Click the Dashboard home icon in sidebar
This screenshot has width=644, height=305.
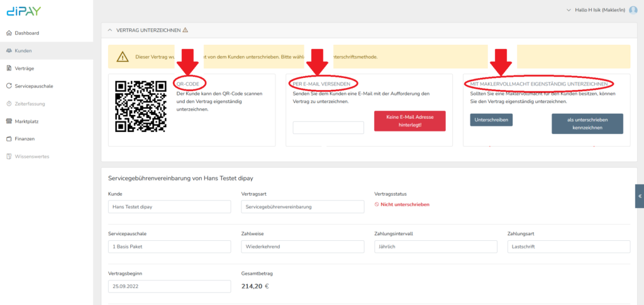click(x=9, y=33)
